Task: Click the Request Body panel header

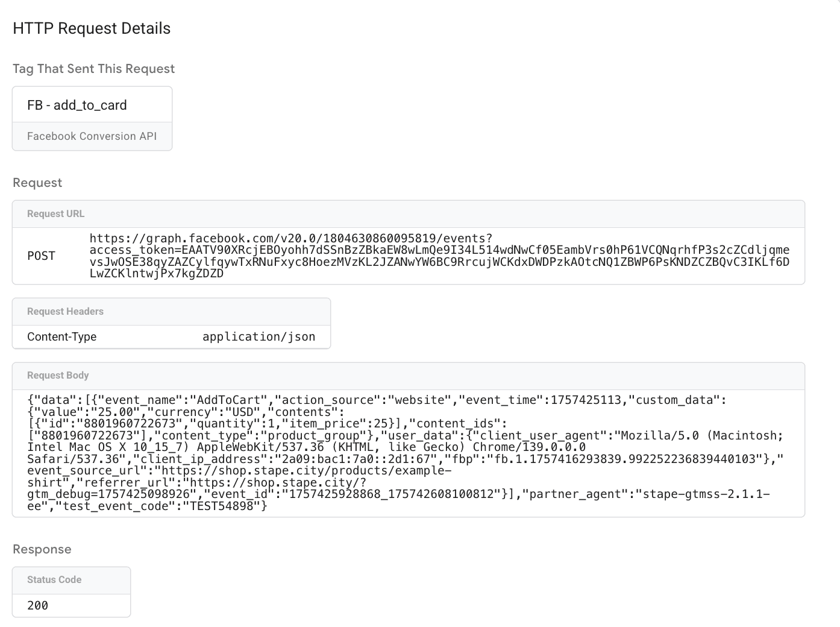Action: tap(58, 376)
